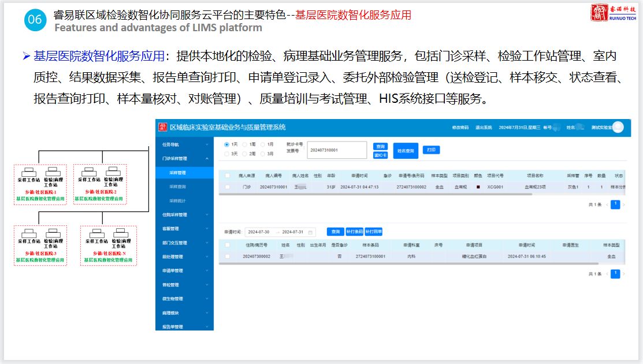Screen dimensions: 643x364
Task: Click the 姓名查询 button
Action: 406,150
